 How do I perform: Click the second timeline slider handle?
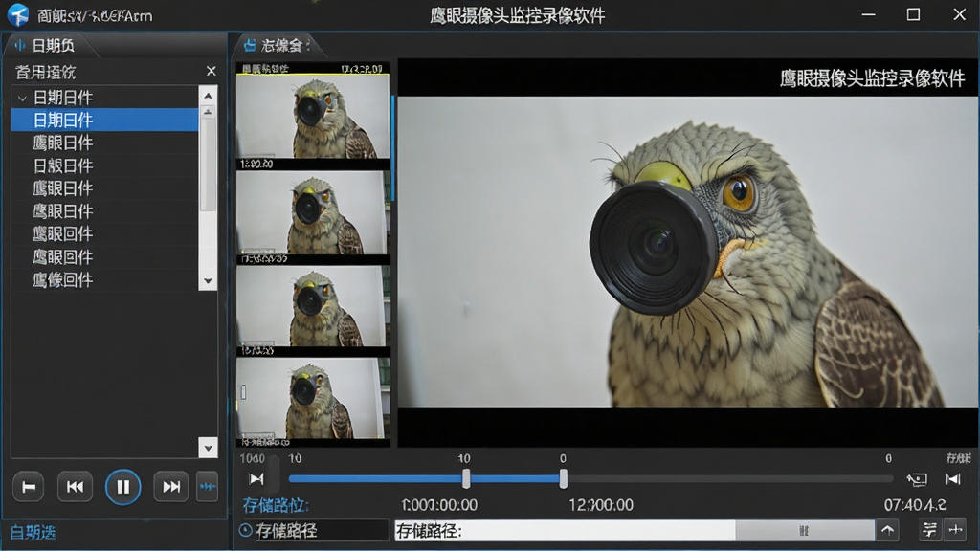point(563,478)
